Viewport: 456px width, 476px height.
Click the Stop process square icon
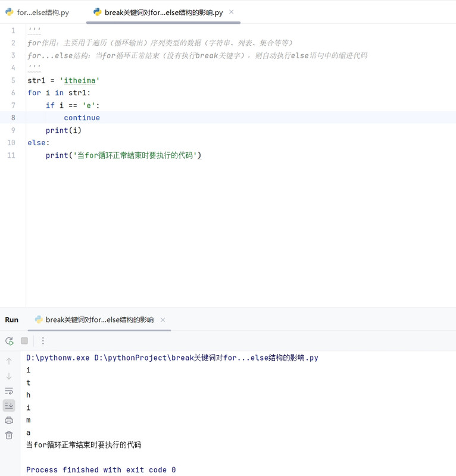click(x=24, y=340)
